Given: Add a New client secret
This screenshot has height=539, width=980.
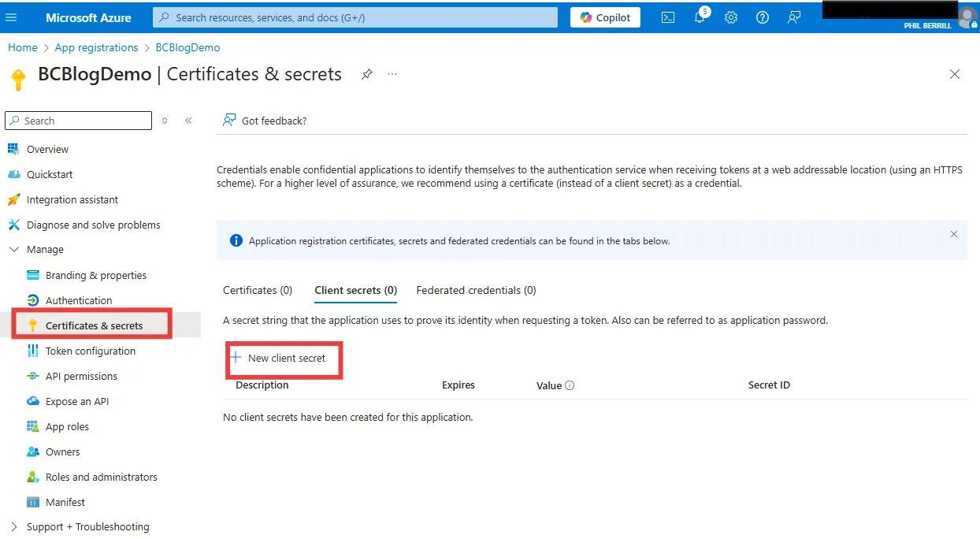Looking at the screenshot, I should (278, 358).
